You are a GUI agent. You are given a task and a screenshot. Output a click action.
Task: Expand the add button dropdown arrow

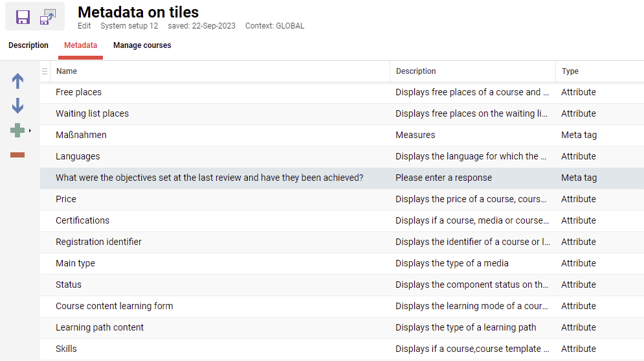[x=30, y=130]
